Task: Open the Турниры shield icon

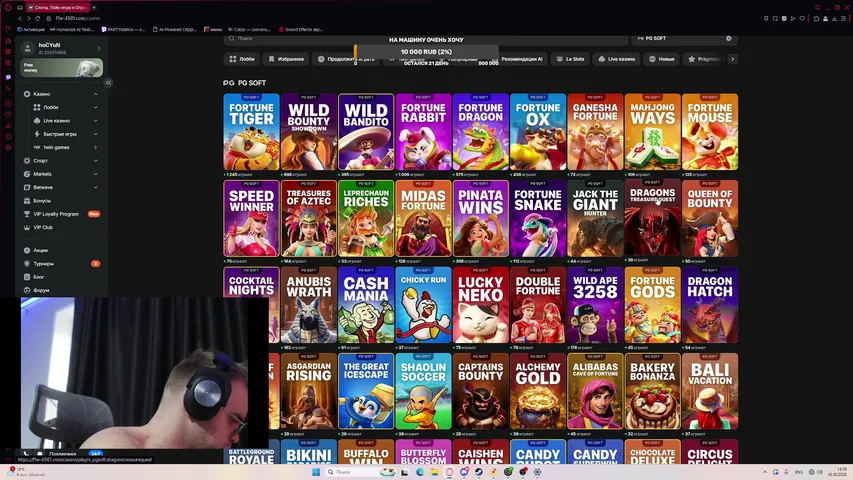Action: pos(27,263)
